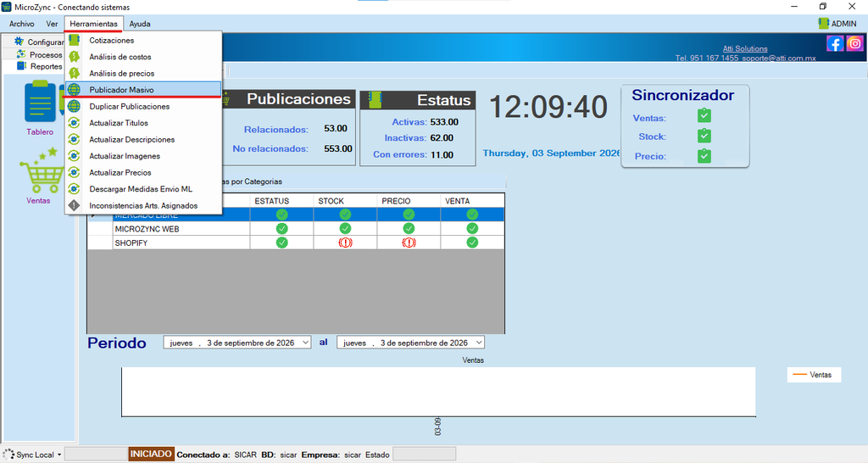Screen dimensions: 868x463
Task: Click the Sync Local spinner icon
Action: [x=8, y=455]
